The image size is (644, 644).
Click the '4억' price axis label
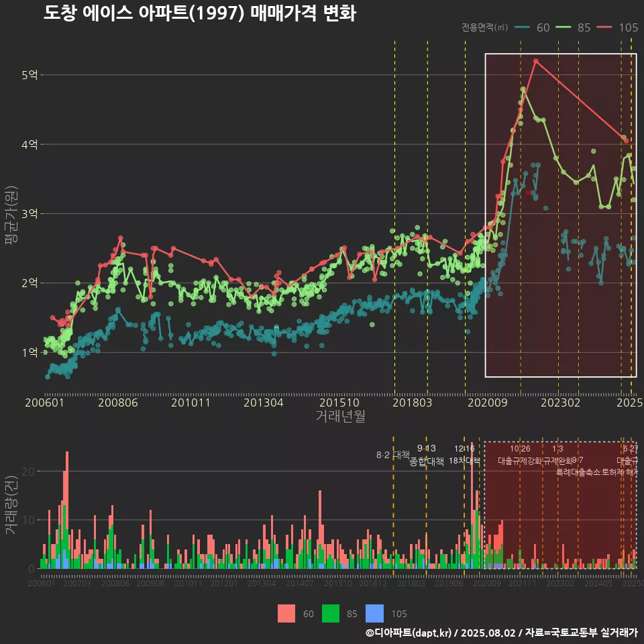pyautogui.click(x=30, y=144)
